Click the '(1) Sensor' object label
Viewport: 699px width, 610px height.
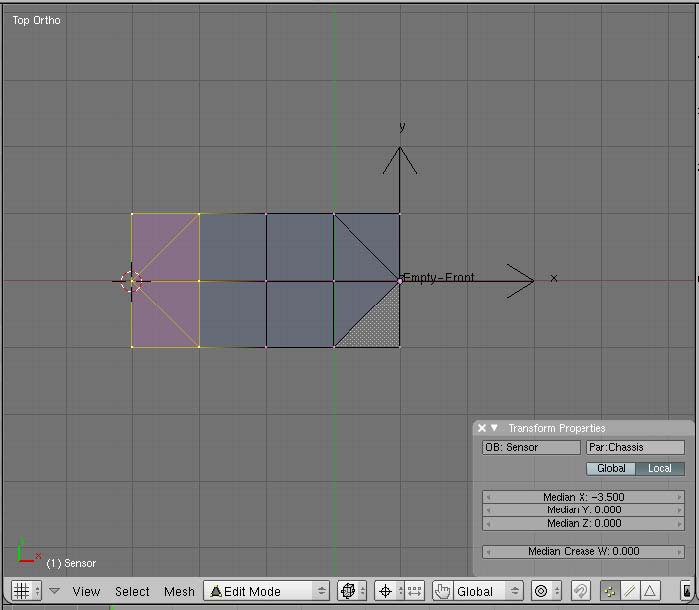[71, 563]
